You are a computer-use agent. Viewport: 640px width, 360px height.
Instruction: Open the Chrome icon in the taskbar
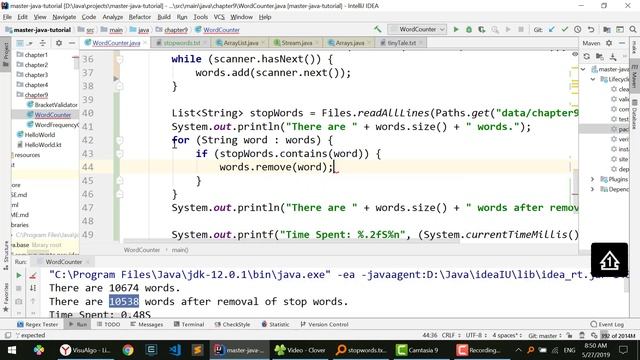(128, 350)
